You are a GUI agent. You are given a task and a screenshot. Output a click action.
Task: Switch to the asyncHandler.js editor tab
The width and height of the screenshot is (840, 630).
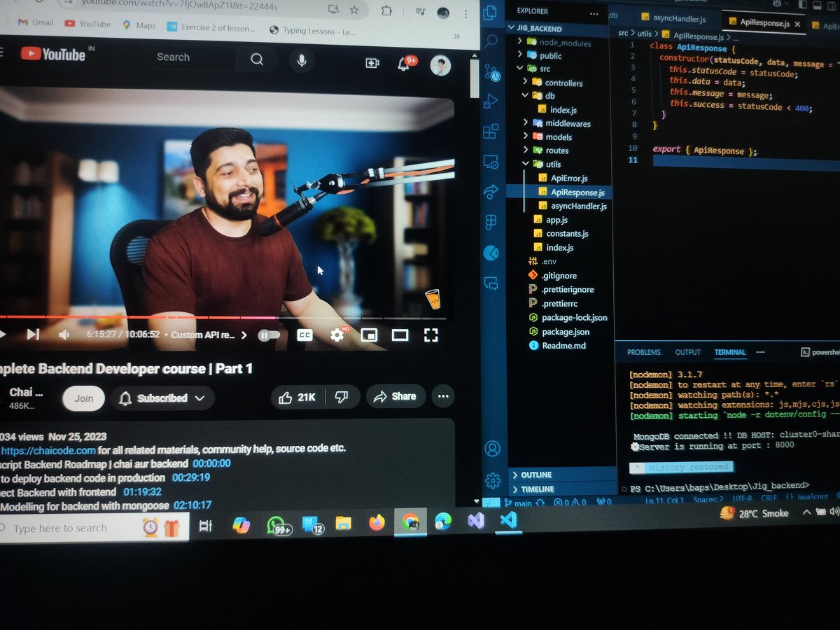674,19
